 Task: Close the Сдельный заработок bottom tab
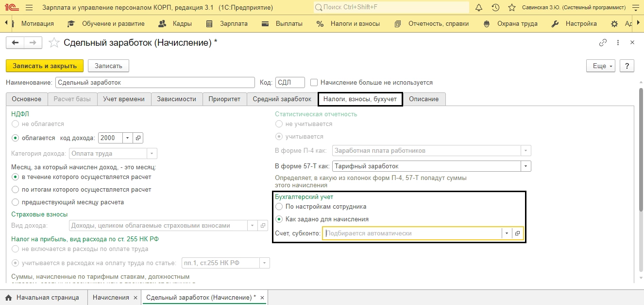(262, 298)
